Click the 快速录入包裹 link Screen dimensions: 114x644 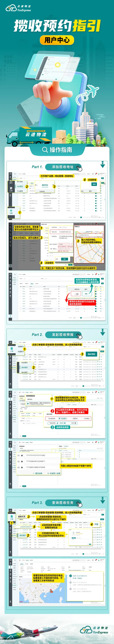coord(54,473)
